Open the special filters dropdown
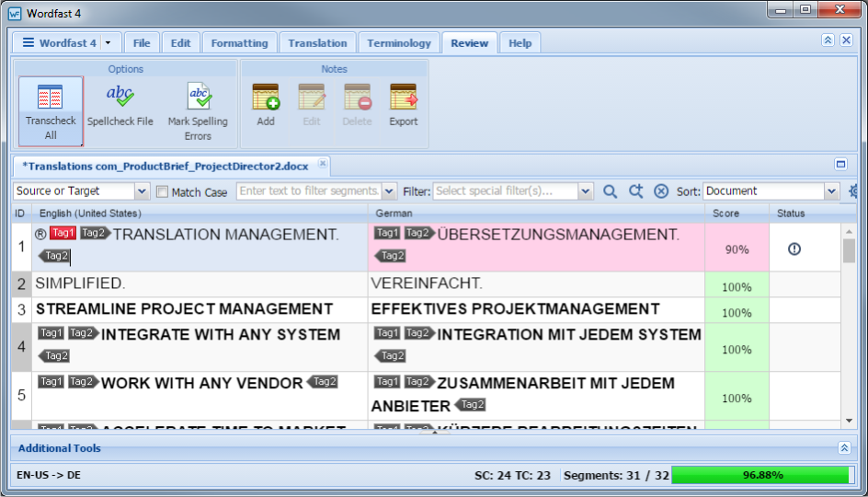Viewport: 868px width, 497px height. point(586,191)
